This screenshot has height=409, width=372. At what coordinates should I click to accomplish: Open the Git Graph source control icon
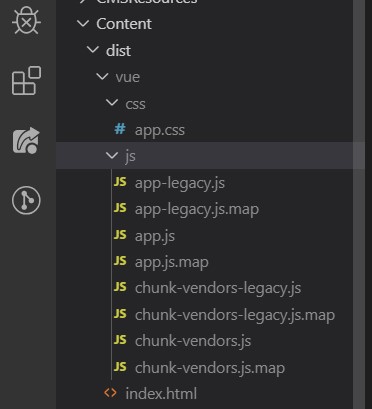pos(26,200)
